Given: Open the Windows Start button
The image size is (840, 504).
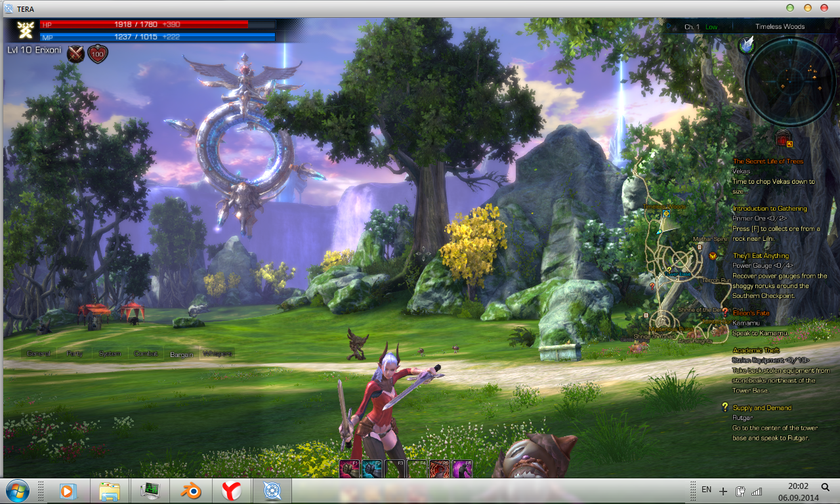Looking at the screenshot, I should pyautogui.click(x=18, y=491).
